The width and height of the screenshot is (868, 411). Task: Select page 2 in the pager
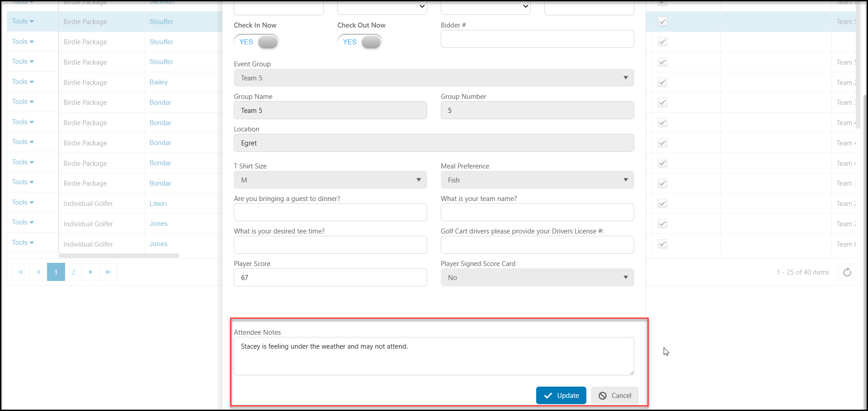(x=73, y=272)
